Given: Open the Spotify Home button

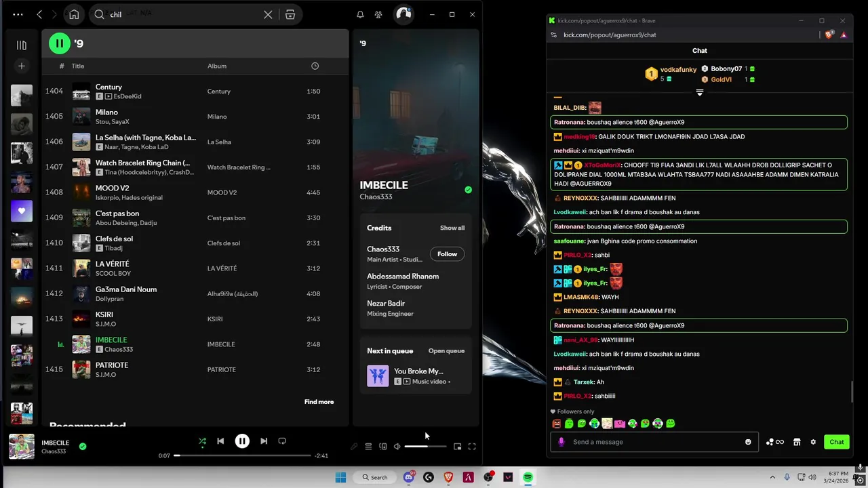Looking at the screenshot, I should (x=74, y=14).
